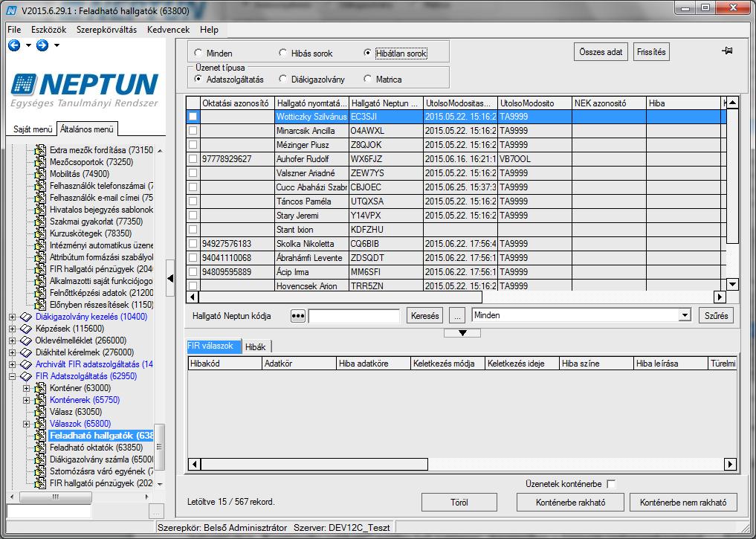Click icon next to Felnőttképzési adatok
This screenshot has height=539, width=756.
(40, 293)
